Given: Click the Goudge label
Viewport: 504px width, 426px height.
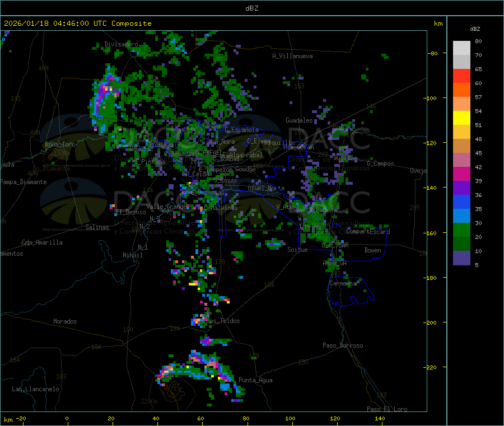Looking at the screenshot, I should pos(245,169).
